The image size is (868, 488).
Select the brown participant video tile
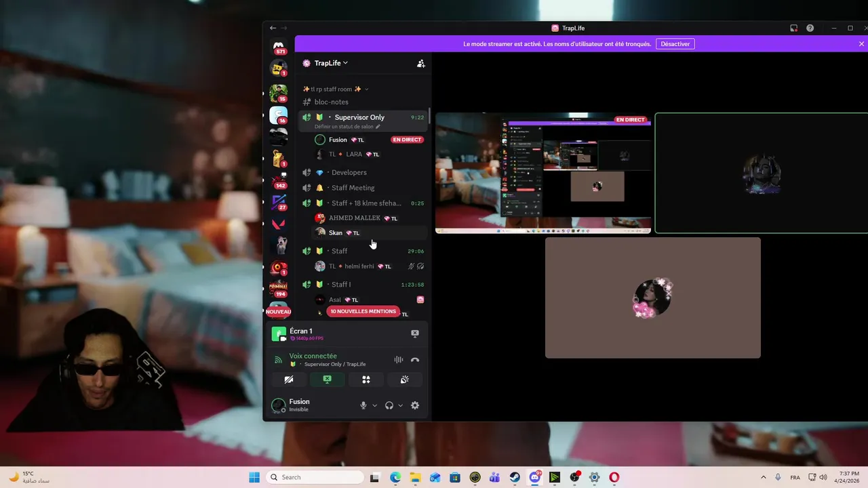653,298
